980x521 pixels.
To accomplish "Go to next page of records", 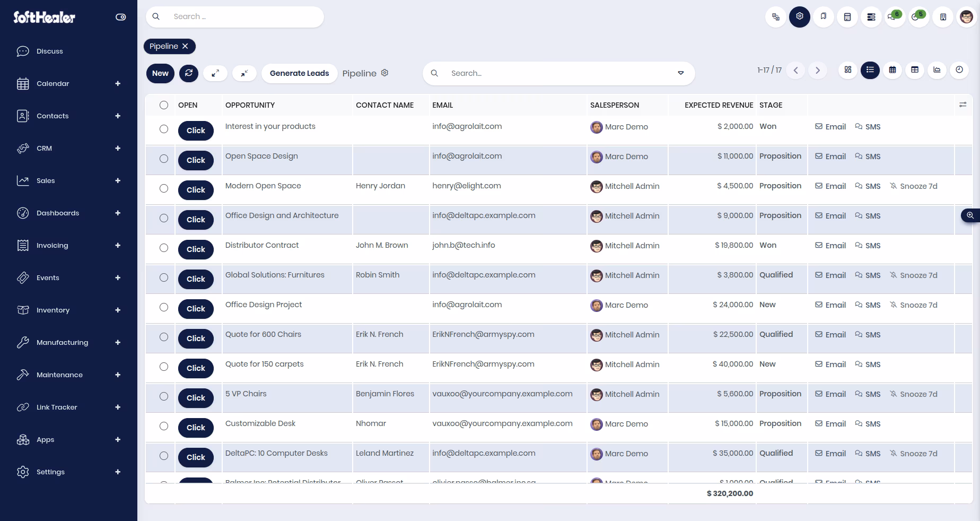I will tap(818, 70).
